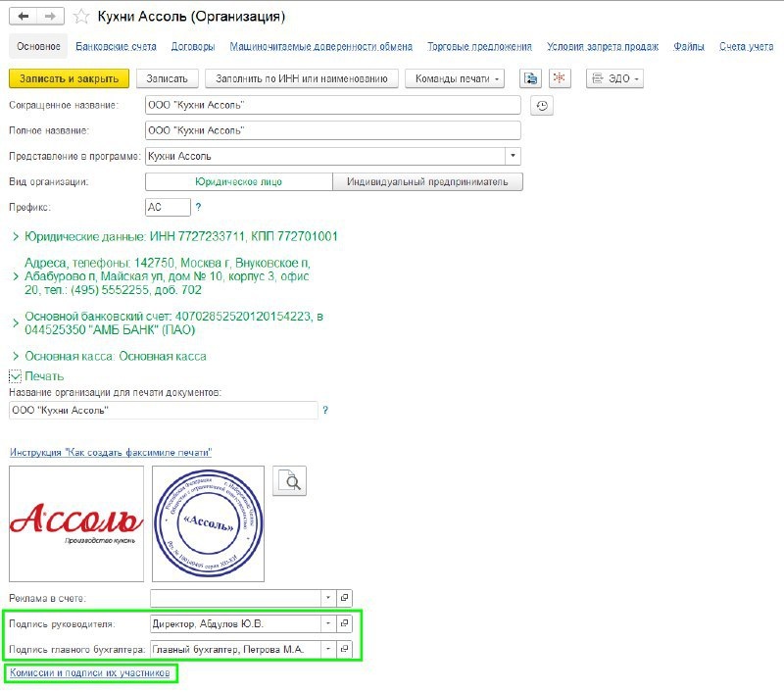Click the print organization name field
Screen dimensions: 784x692
(x=164, y=410)
